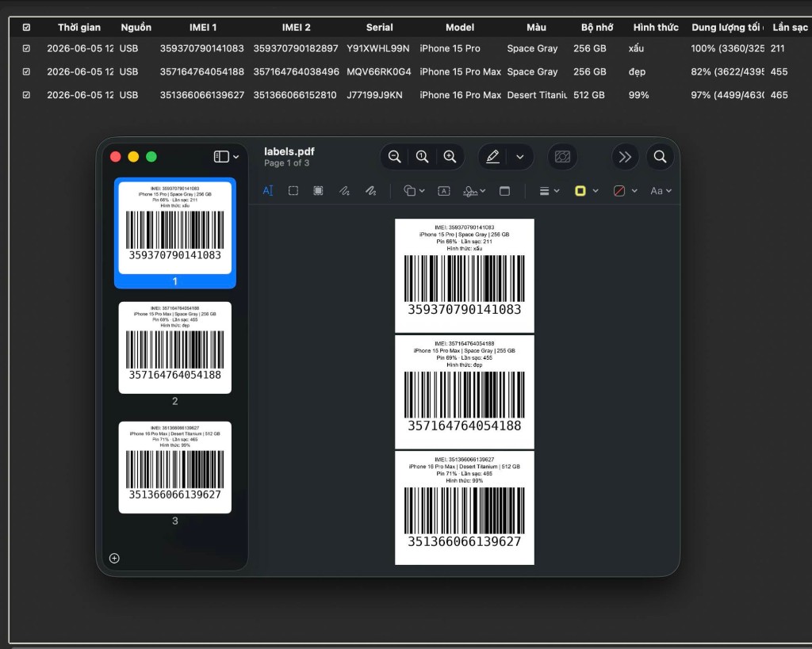The image size is (812, 649).
Task: Click the zoom out magnifier in Preview
Action: [x=395, y=157]
